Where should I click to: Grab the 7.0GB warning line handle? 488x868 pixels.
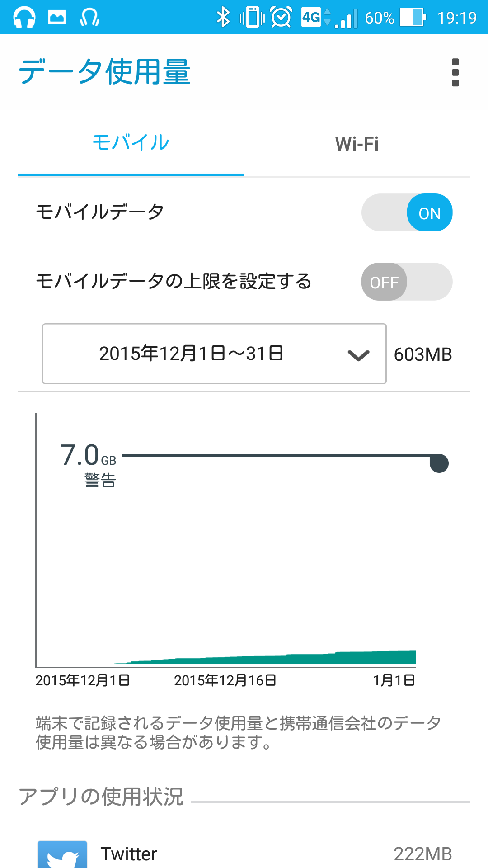439,463
